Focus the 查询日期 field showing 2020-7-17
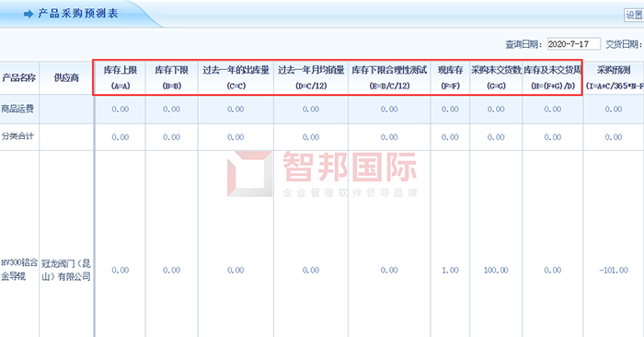Screen dimensions: 644x337 tap(574, 44)
